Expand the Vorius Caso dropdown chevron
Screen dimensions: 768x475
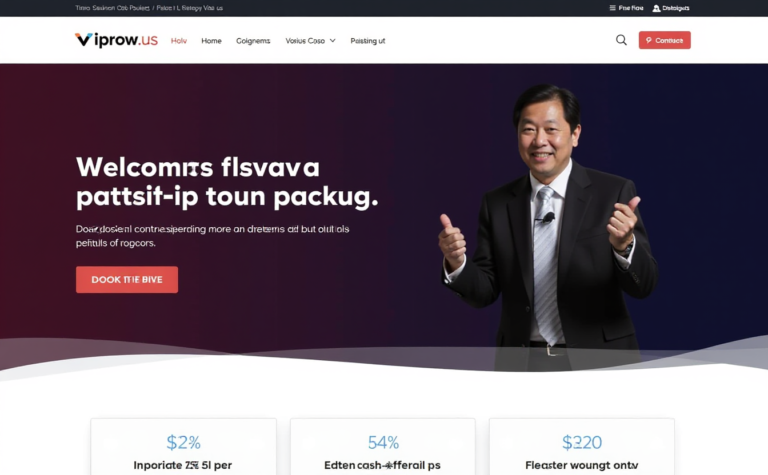(333, 41)
